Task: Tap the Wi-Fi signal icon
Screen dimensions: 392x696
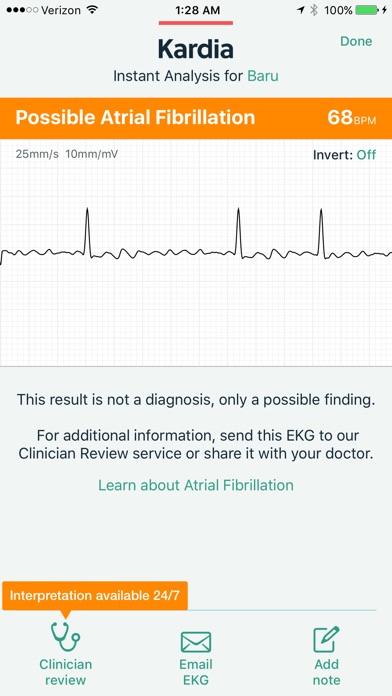Action: tap(92, 10)
